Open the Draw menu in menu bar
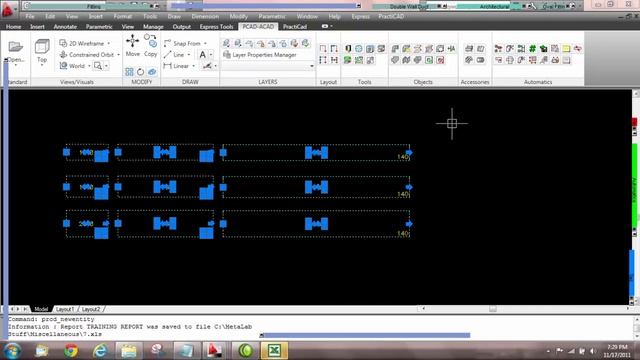This screenshot has width=640, height=360. 174,16
